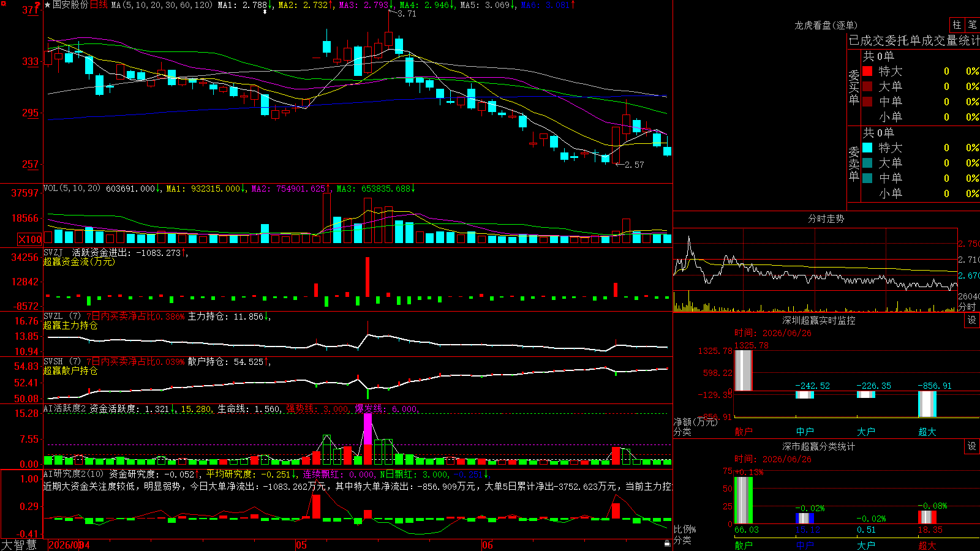The height and width of the screenshot is (551, 980).
Task: Click the cyan 特大 sell-order color swatch
Action: (867, 148)
